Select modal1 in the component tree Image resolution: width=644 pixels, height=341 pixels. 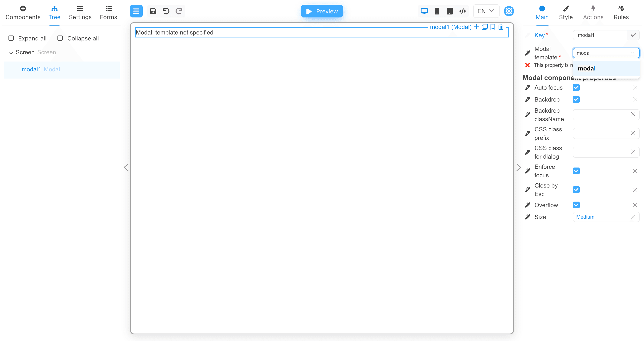click(31, 69)
